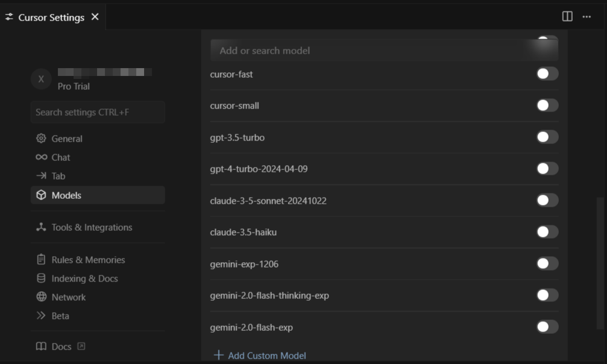This screenshot has height=364, width=607.
Task: Click the Models cube icon
Action: coord(41,195)
